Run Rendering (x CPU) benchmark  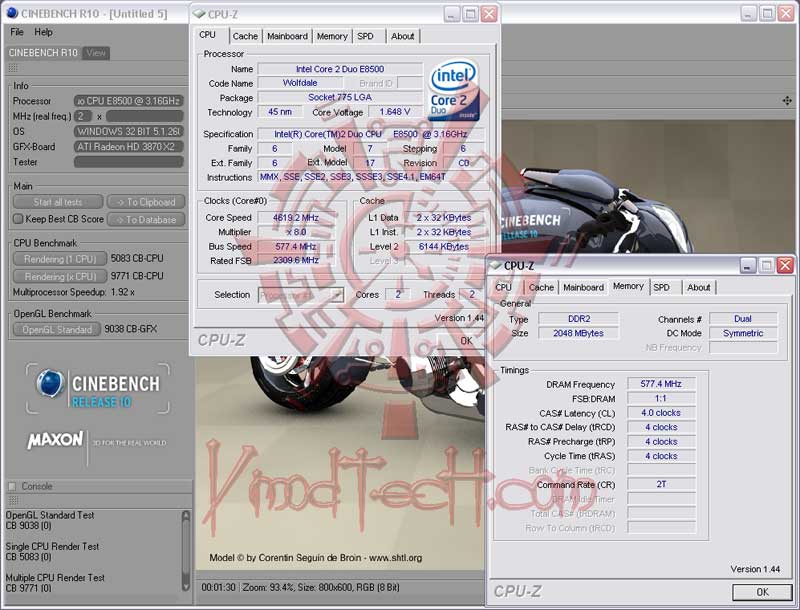point(60,276)
